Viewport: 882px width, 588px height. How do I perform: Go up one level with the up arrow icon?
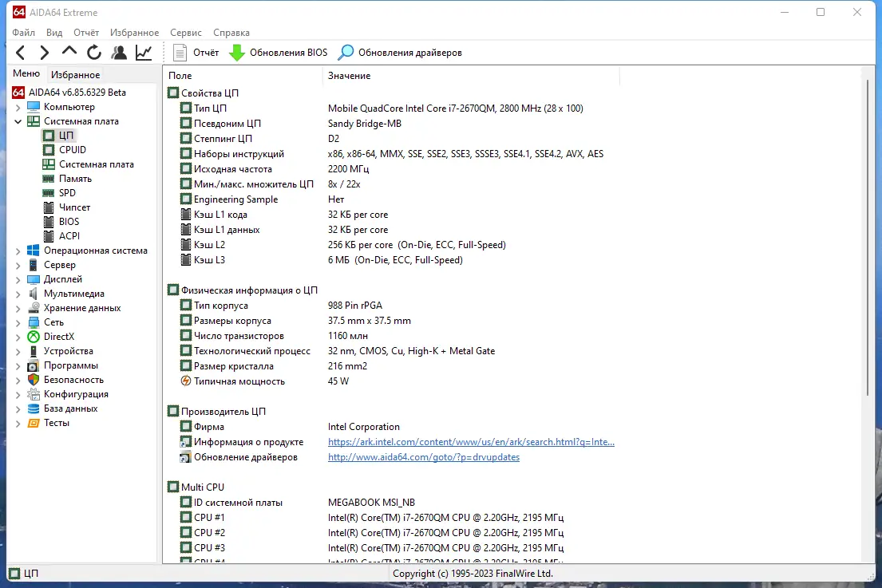[x=69, y=52]
